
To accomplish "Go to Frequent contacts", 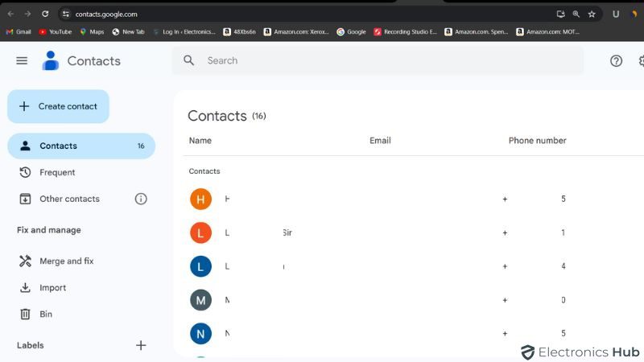I will click(57, 172).
